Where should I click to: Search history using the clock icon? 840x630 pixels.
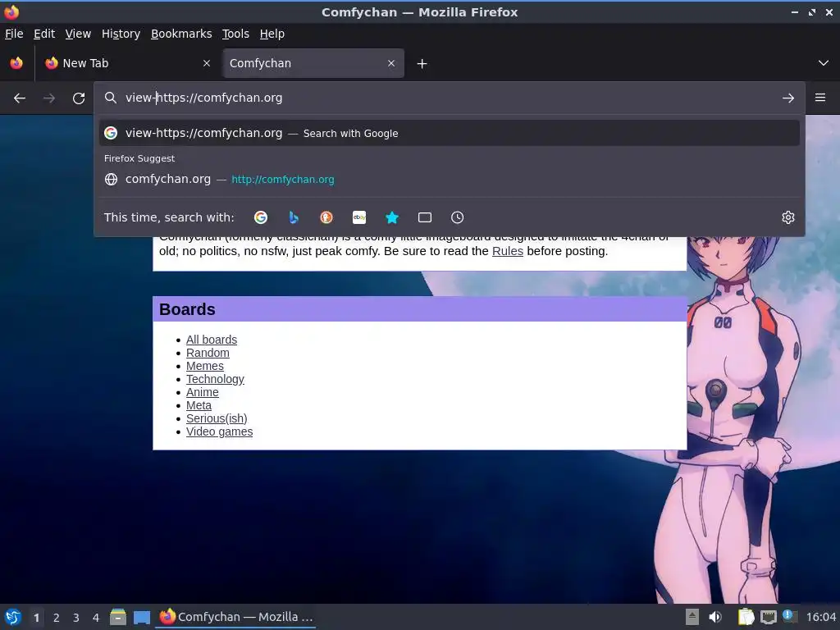tap(458, 217)
